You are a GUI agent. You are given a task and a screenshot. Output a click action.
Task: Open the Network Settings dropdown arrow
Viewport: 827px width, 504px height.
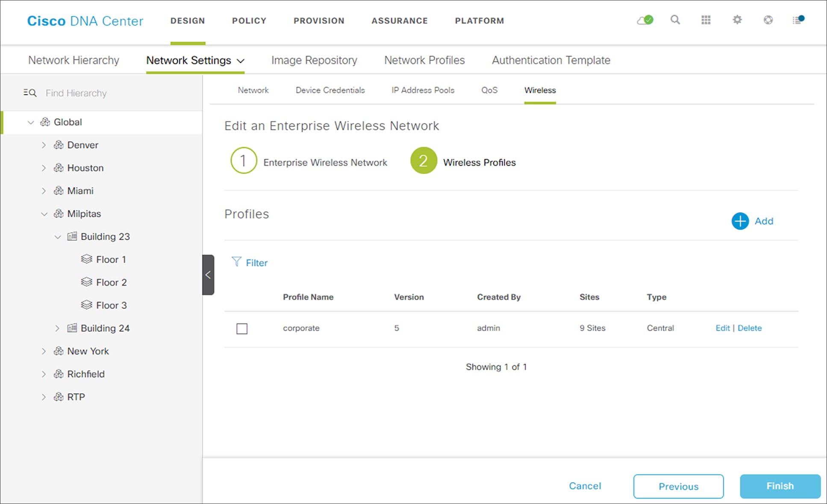[241, 61]
